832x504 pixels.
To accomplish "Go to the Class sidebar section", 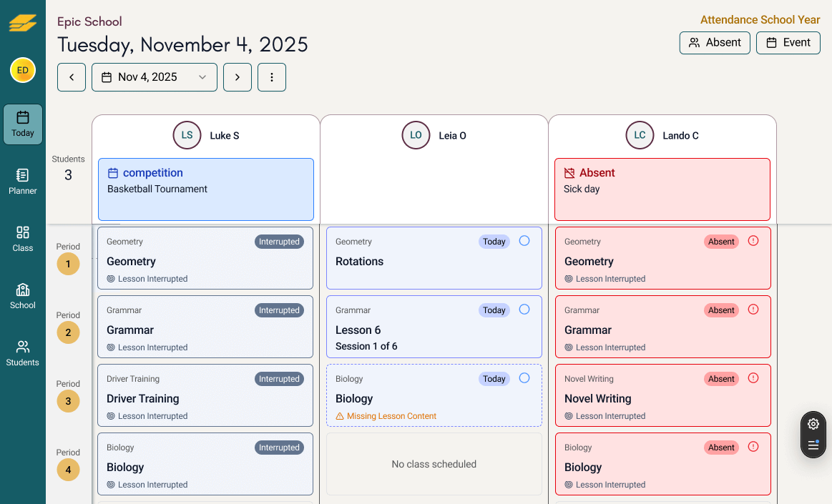I will pyautogui.click(x=23, y=238).
